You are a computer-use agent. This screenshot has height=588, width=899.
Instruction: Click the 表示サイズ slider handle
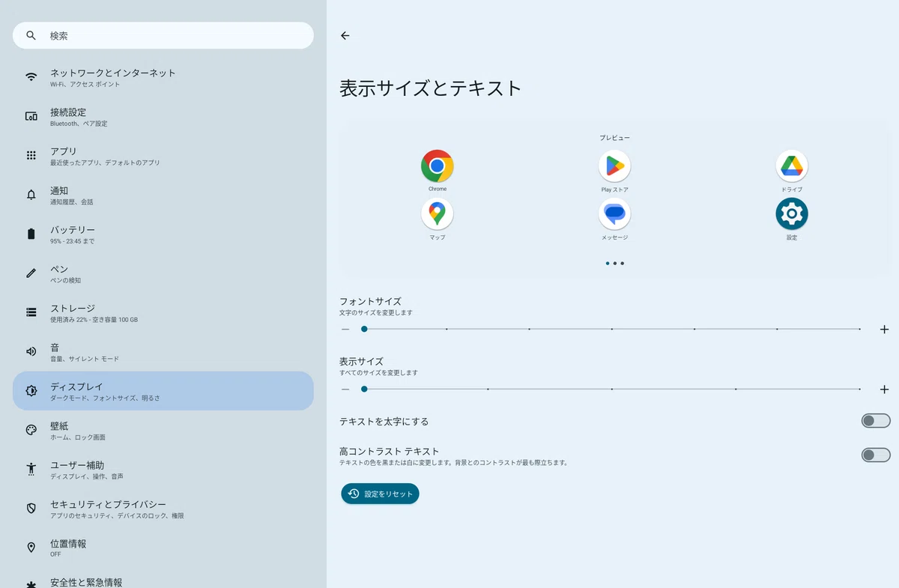[364, 390]
